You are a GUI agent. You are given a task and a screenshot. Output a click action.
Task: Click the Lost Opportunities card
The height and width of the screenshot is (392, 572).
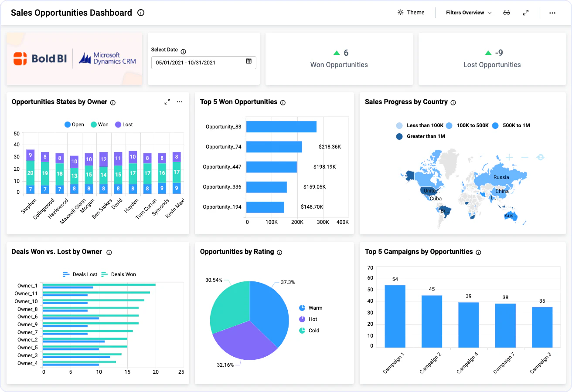click(492, 59)
